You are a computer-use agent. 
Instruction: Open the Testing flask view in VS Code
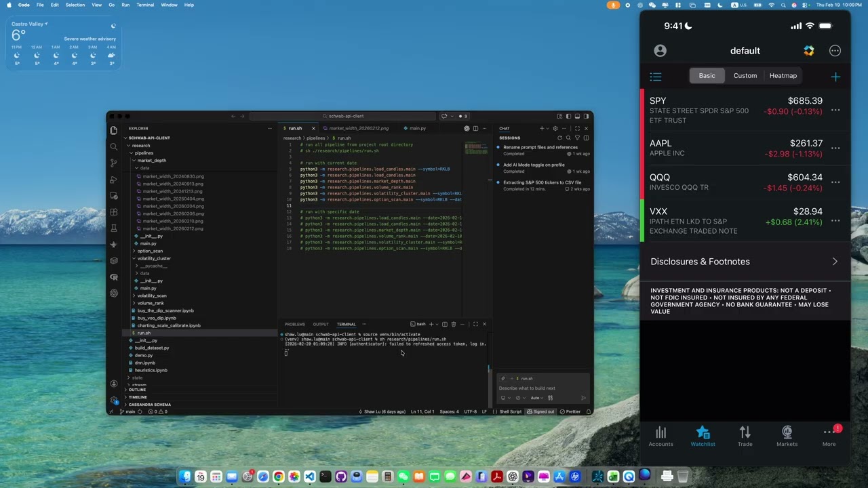114,228
